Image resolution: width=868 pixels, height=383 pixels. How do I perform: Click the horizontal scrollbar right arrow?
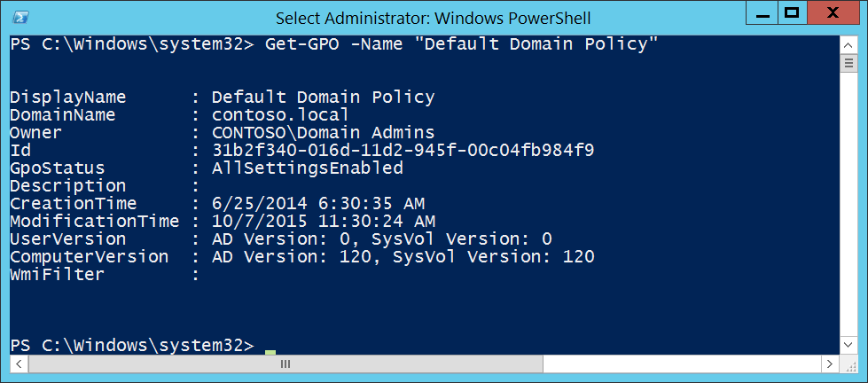click(x=831, y=363)
